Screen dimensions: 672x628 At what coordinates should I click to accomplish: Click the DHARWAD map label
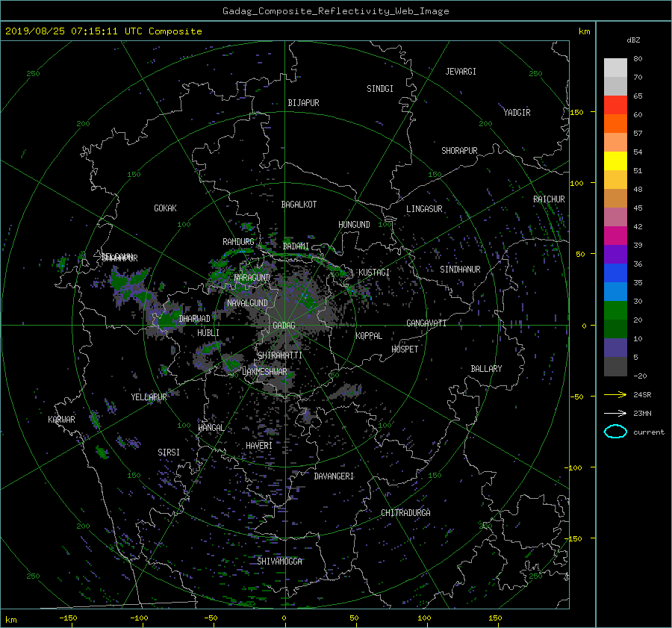195,319
